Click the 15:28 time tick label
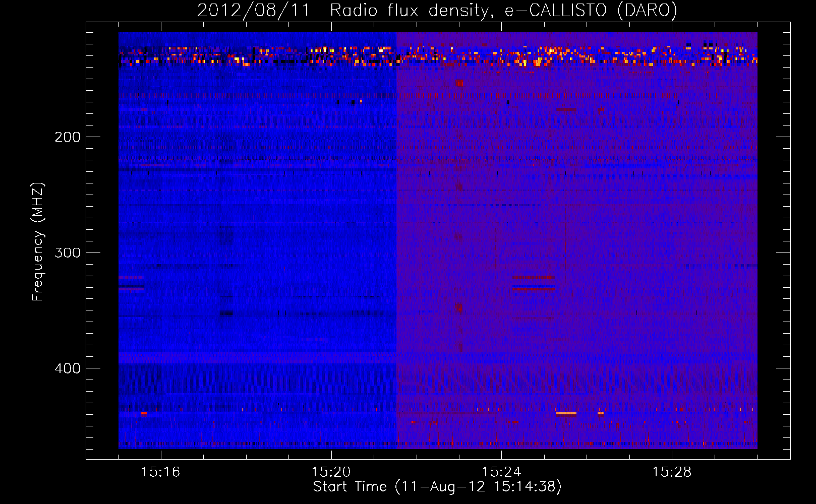Viewport: 816px width, 504px height. click(672, 472)
